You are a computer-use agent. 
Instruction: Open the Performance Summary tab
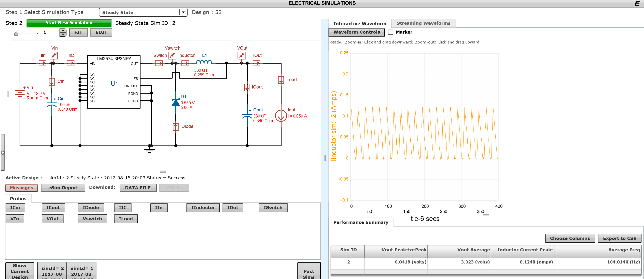pyautogui.click(x=361, y=222)
